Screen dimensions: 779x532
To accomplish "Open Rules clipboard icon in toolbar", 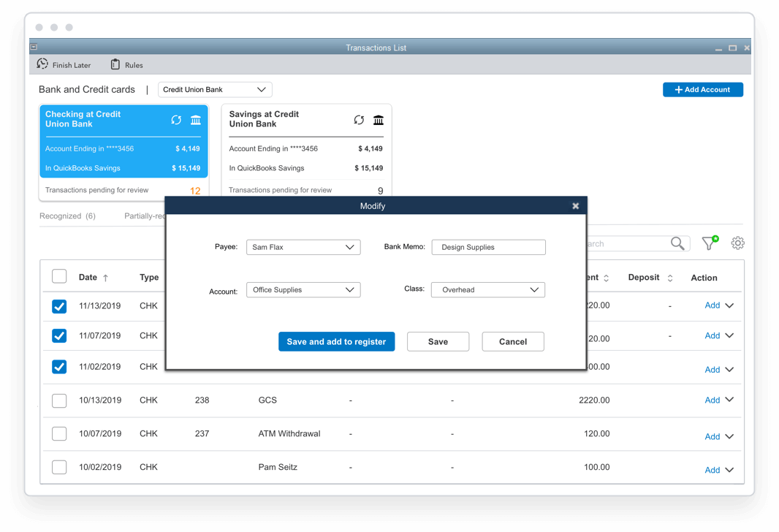I will 115,64.
